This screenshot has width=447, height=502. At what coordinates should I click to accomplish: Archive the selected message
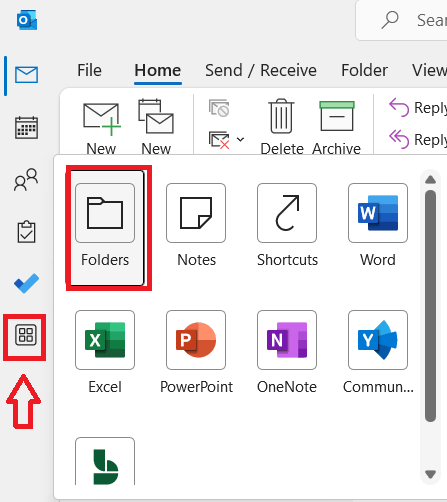point(336,127)
